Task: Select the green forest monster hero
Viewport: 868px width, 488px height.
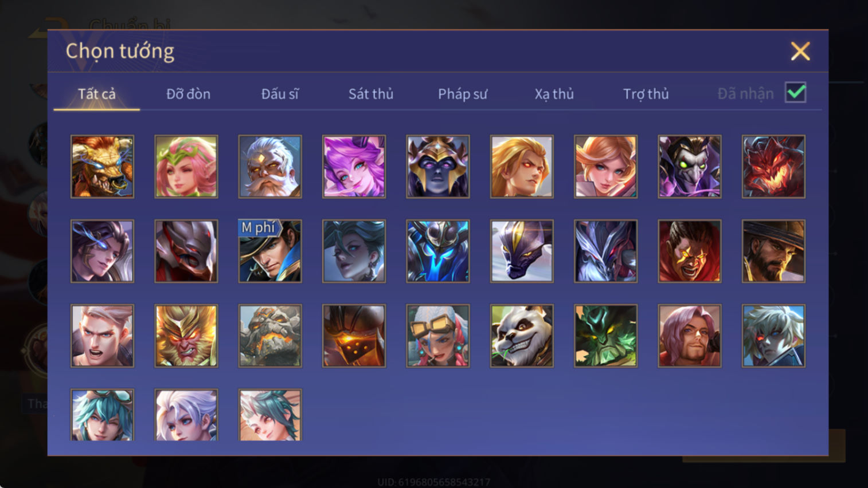Action: point(605,336)
